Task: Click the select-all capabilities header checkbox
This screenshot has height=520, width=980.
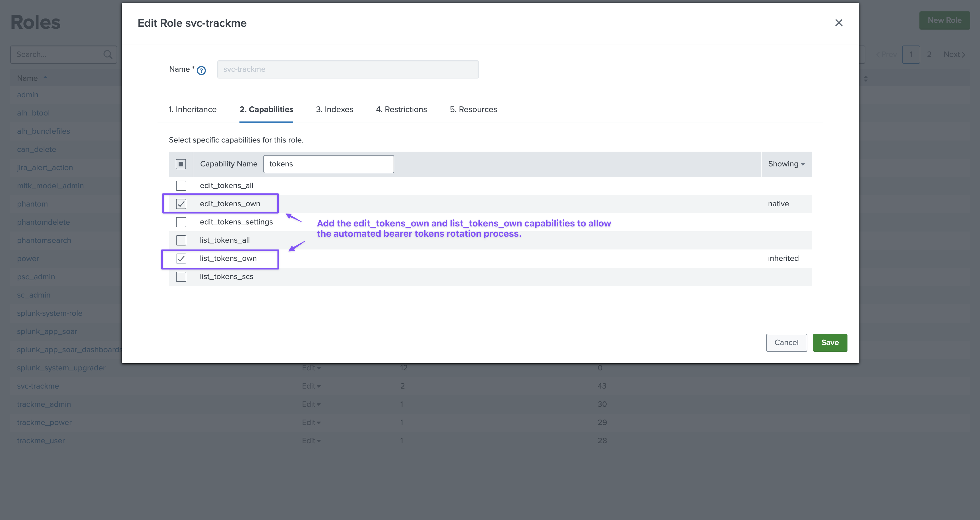Action: tap(181, 164)
